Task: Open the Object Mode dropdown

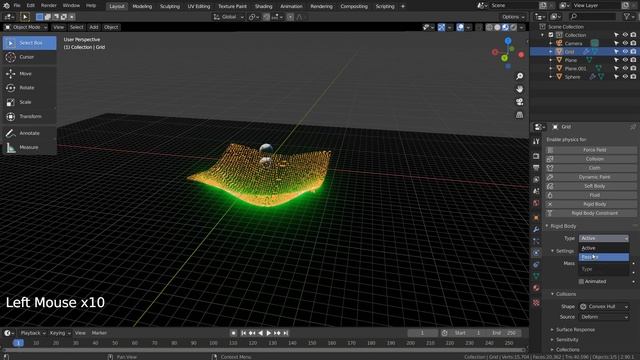Action: [26, 27]
